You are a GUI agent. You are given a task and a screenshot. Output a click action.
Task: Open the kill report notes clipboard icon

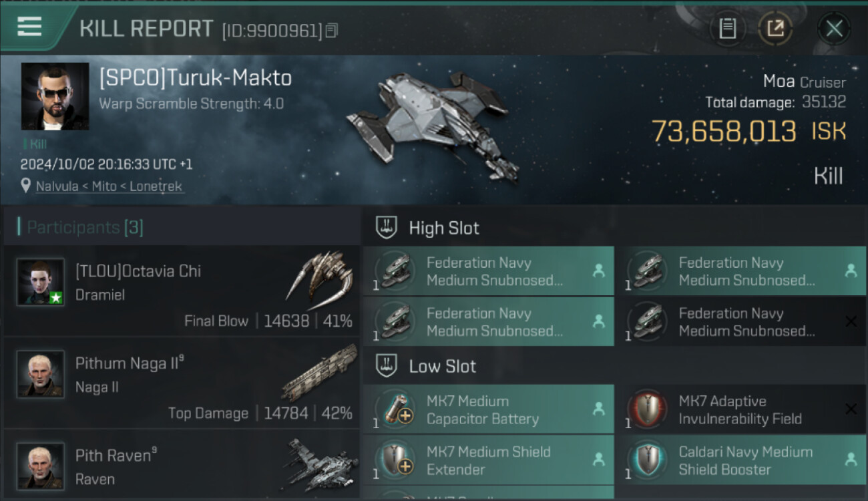[x=727, y=29]
